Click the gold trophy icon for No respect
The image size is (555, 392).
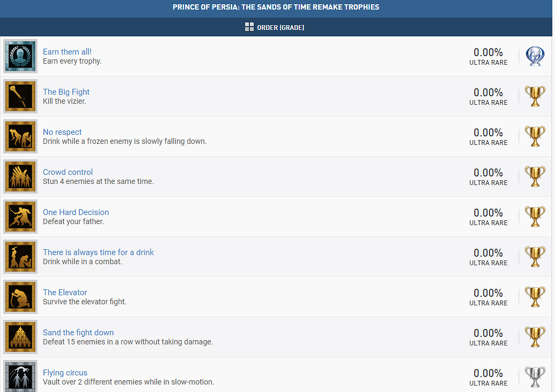tap(535, 136)
